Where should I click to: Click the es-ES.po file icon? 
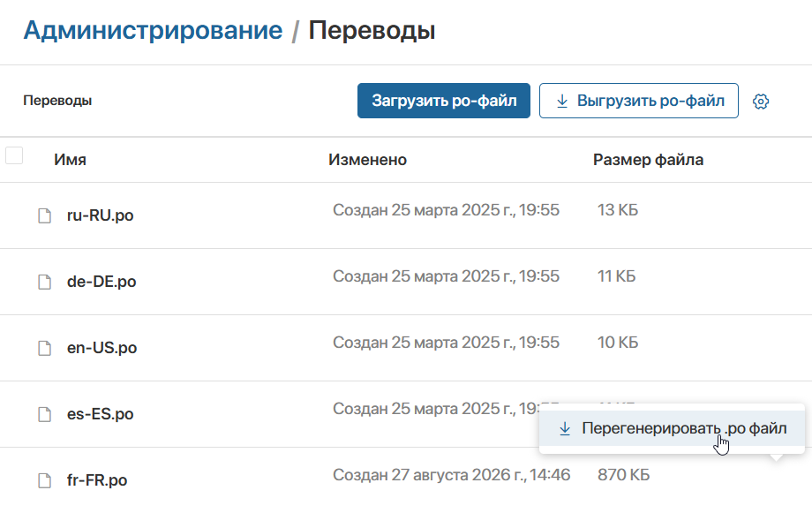coord(44,414)
